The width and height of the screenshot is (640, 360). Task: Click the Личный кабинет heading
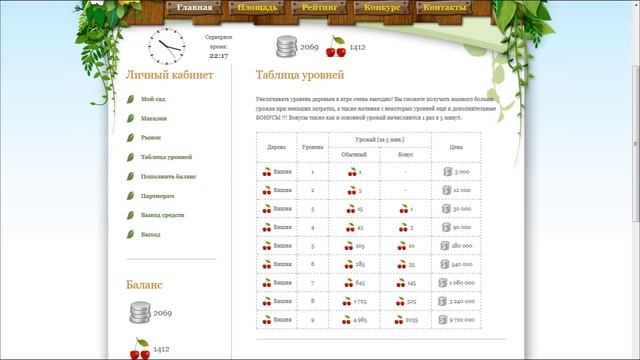[169, 75]
